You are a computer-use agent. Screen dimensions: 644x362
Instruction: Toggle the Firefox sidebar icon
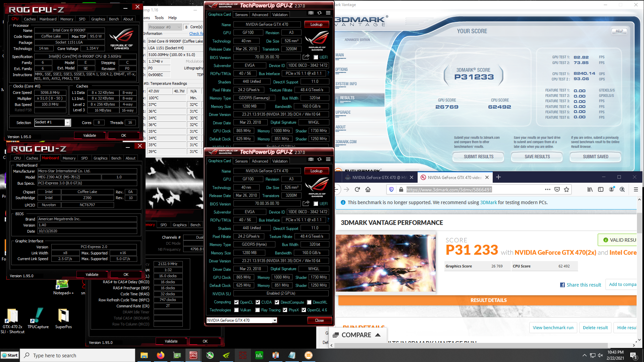pyautogui.click(x=601, y=190)
